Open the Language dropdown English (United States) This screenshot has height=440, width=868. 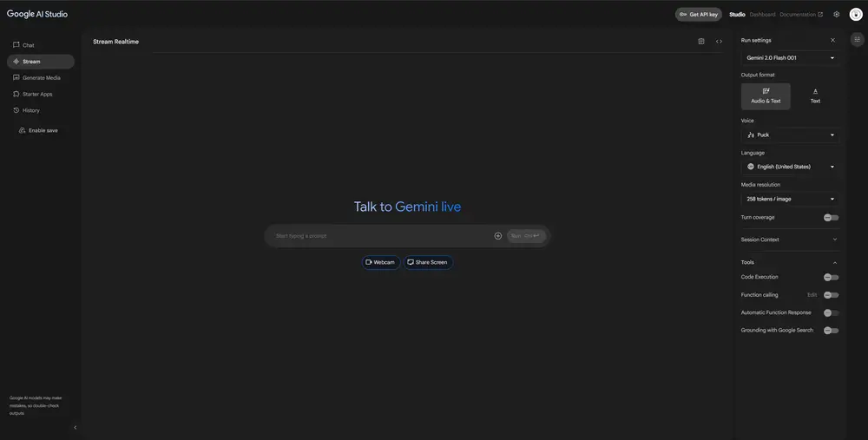[x=790, y=167]
